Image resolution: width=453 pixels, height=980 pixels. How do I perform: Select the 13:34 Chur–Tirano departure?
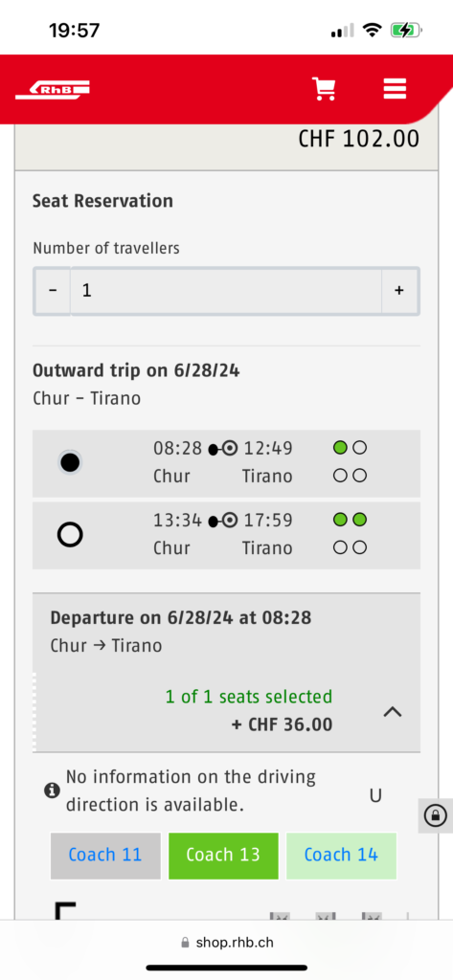pyautogui.click(x=70, y=534)
